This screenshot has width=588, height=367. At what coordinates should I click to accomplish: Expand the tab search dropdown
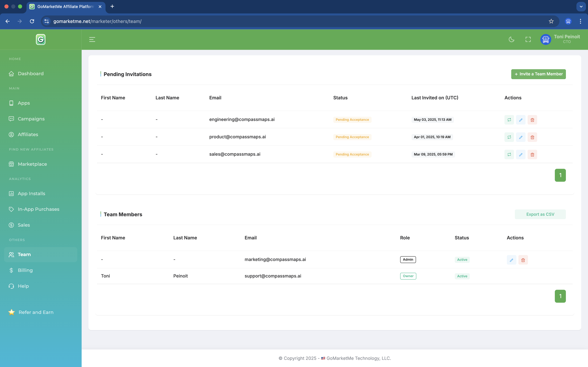[x=581, y=7]
